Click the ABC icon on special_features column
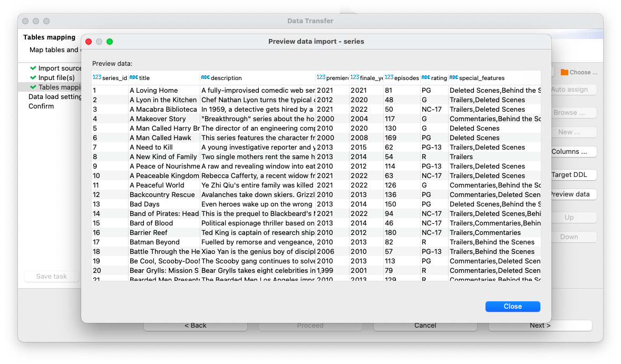Screen dimensions: 621x364 (x=454, y=77)
